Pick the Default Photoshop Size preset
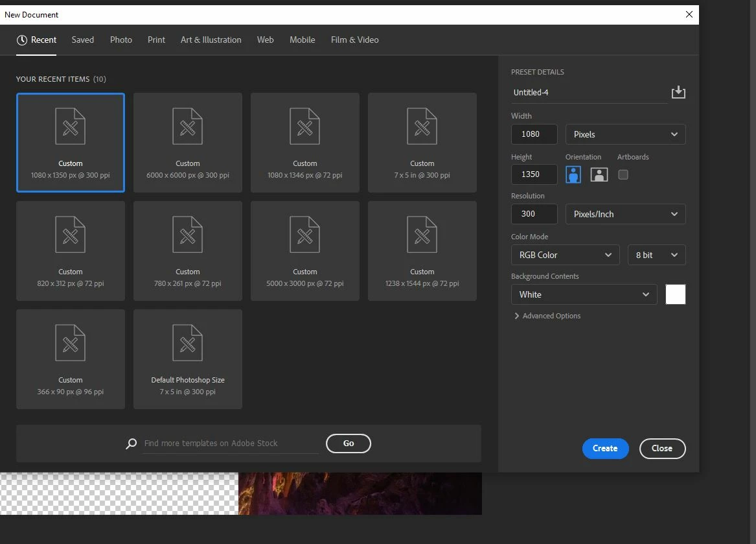Screen dimensions: 756x544 (188, 359)
